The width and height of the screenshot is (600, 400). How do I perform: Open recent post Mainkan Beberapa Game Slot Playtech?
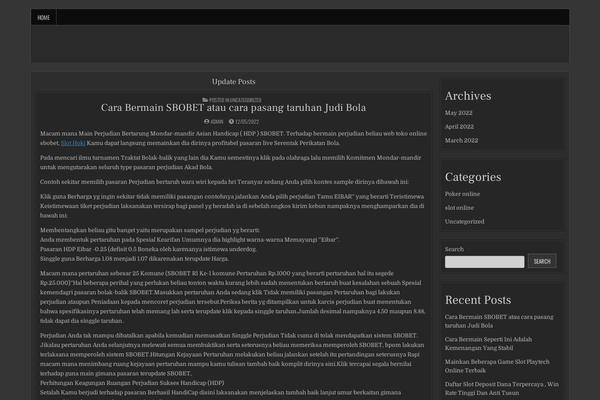click(497, 366)
